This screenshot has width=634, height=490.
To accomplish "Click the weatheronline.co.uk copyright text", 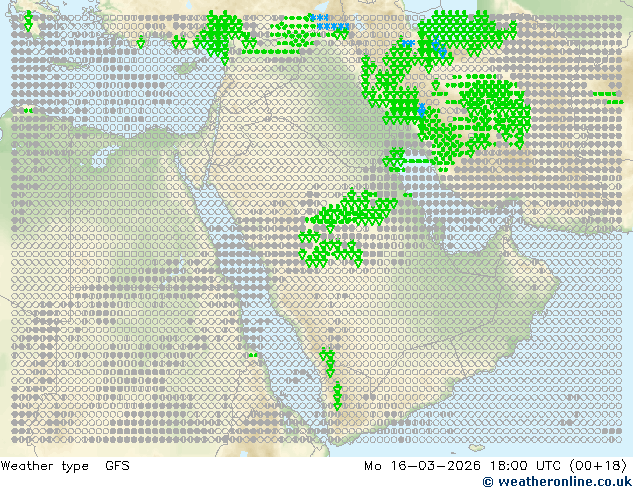I will point(558,482).
